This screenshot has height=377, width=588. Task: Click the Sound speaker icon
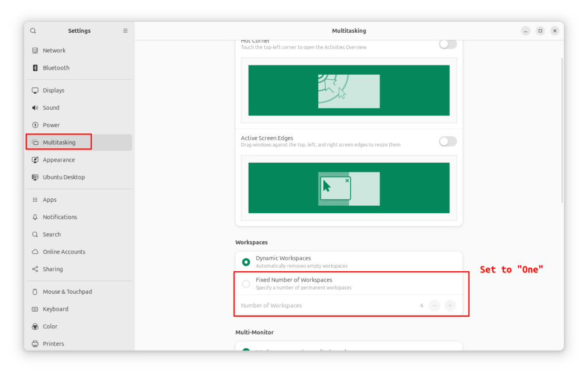[x=35, y=108]
